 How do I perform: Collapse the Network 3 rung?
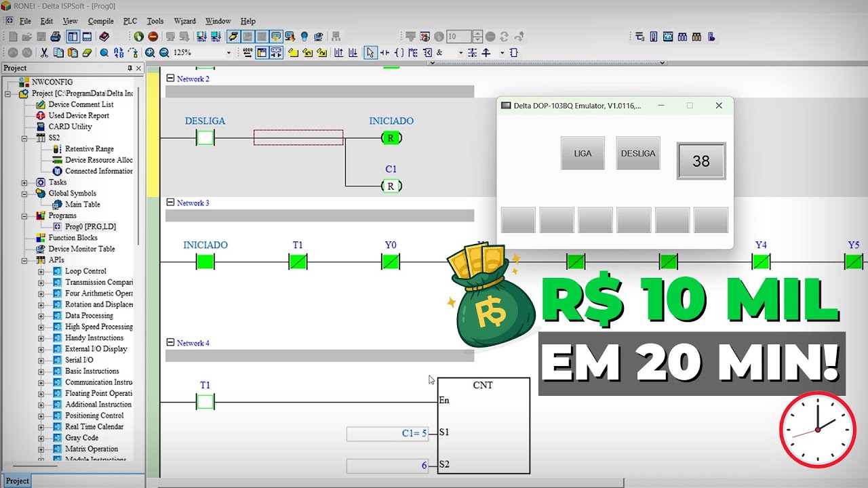coord(171,203)
